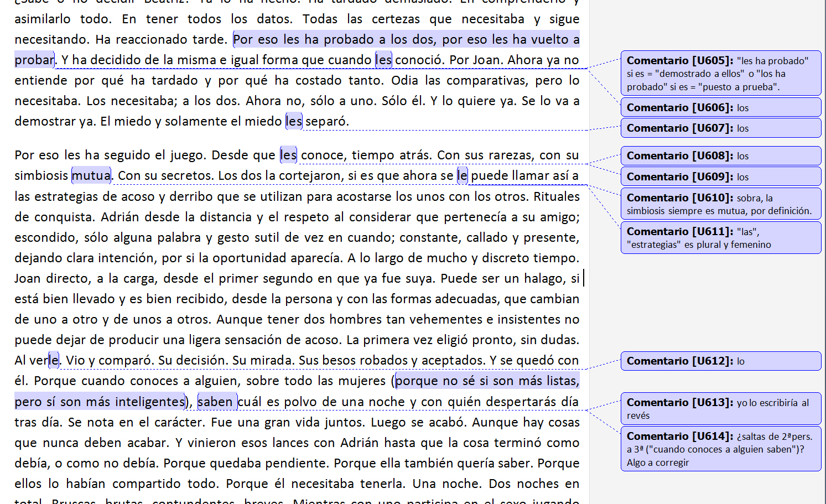Click highlighted "les" before "separó"

click(x=294, y=121)
